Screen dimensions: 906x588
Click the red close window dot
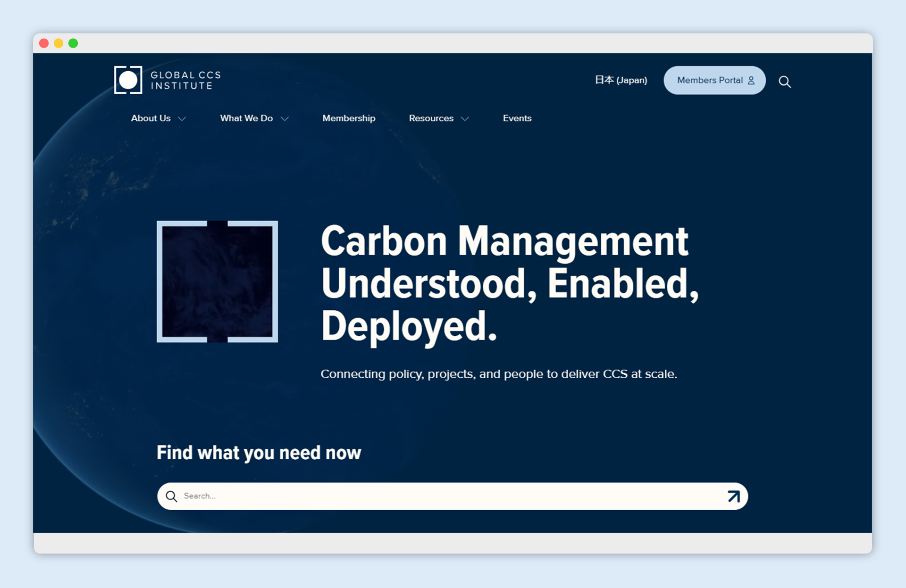(44, 43)
